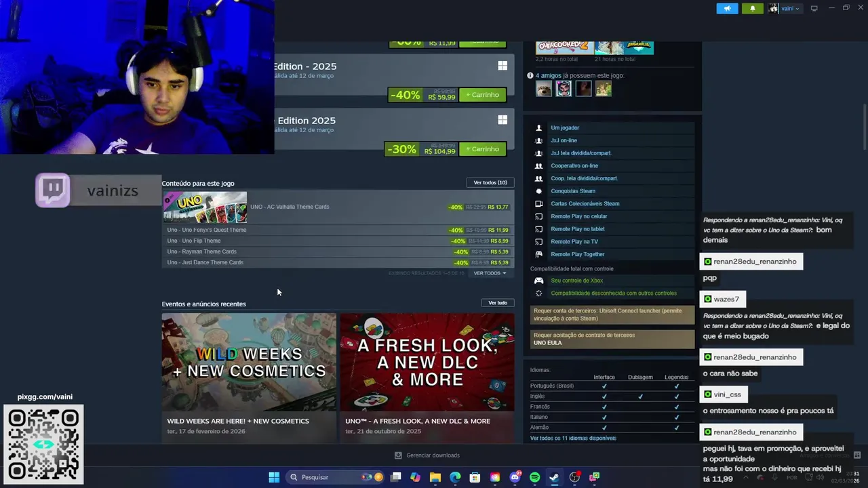
Task: Click the Remote Play no celular icon
Action: [539, 216]
